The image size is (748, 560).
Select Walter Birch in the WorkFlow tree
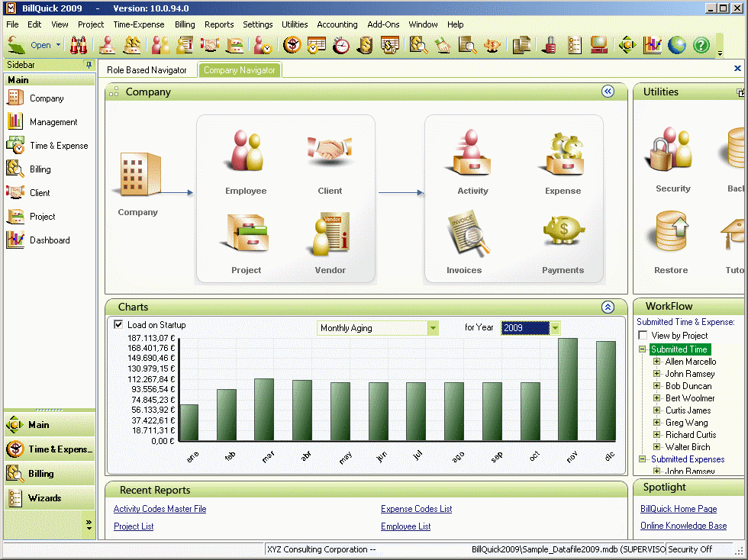pos(688,447)
